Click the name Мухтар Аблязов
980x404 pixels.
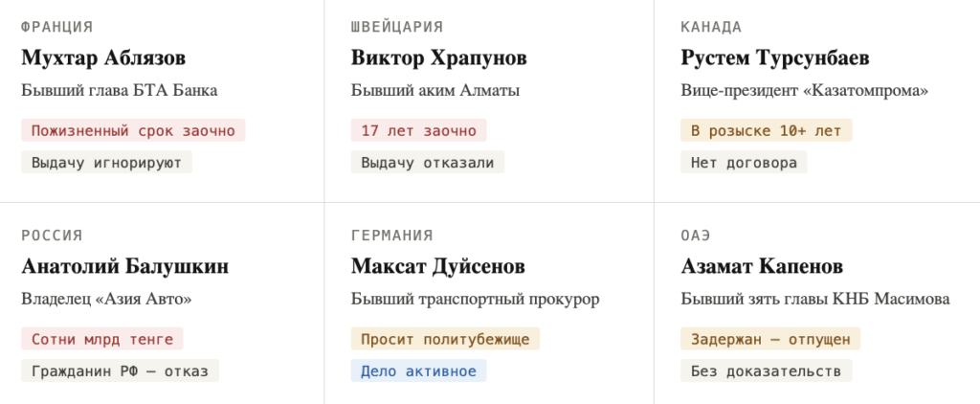(x=103, y=58)
